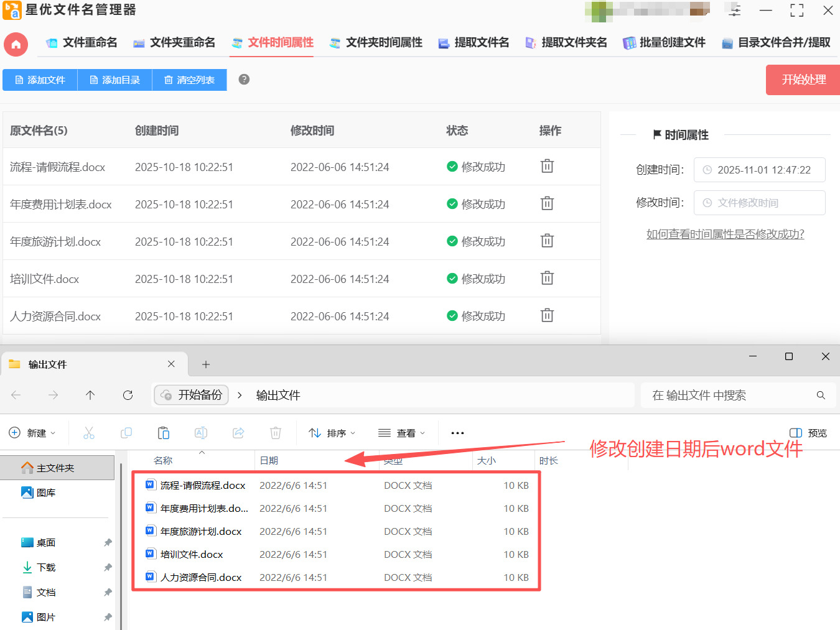The image size is (840, 630).
Task: Open the settings menu icon in title bar
Action: point(735,11)
